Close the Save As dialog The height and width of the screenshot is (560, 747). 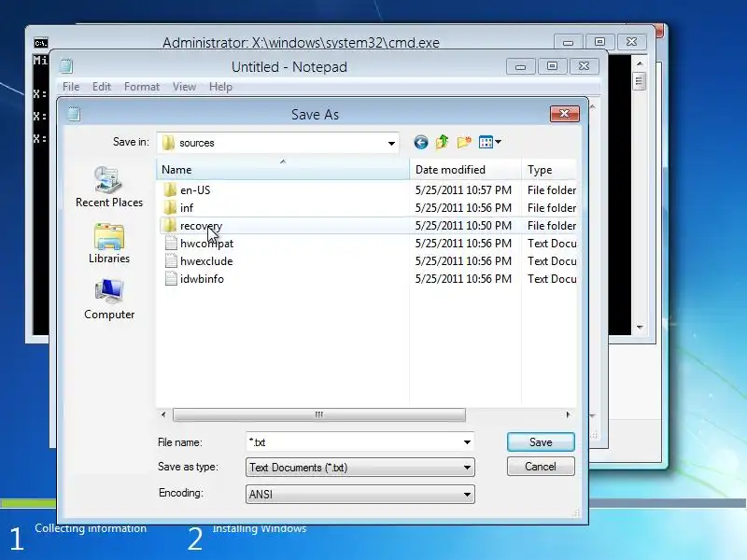click(565, 114)
